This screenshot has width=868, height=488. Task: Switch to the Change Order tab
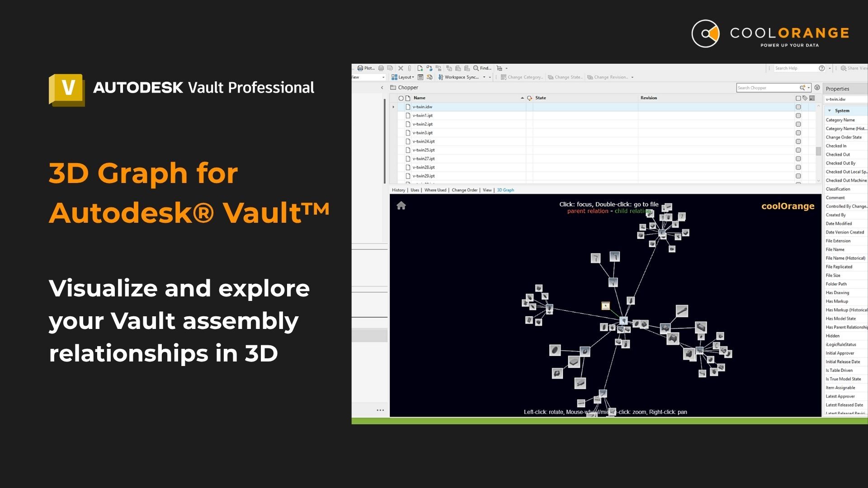464,190
